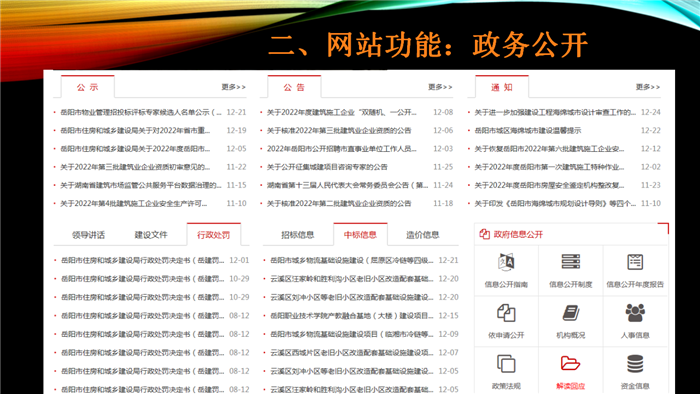Screen dimensions: 700x394
Task: Open 关于公开征集城建项目咨询专家的公告
Action: tap(327, 167)
